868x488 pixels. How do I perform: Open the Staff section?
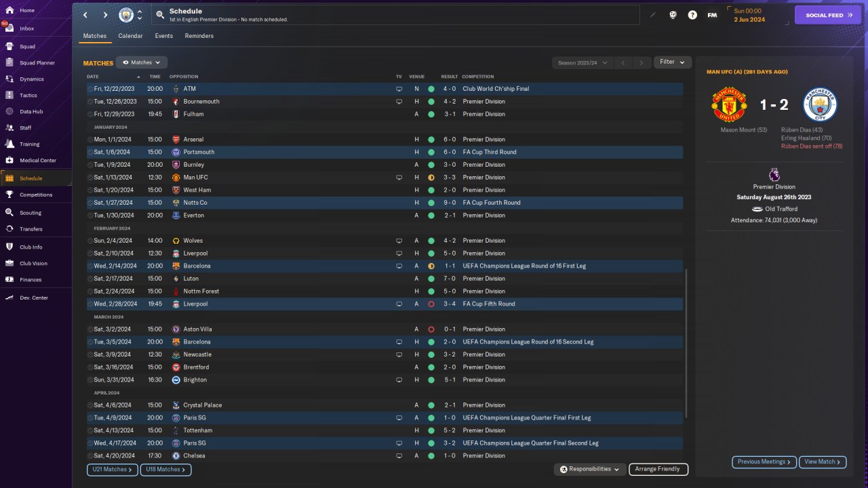36,127
